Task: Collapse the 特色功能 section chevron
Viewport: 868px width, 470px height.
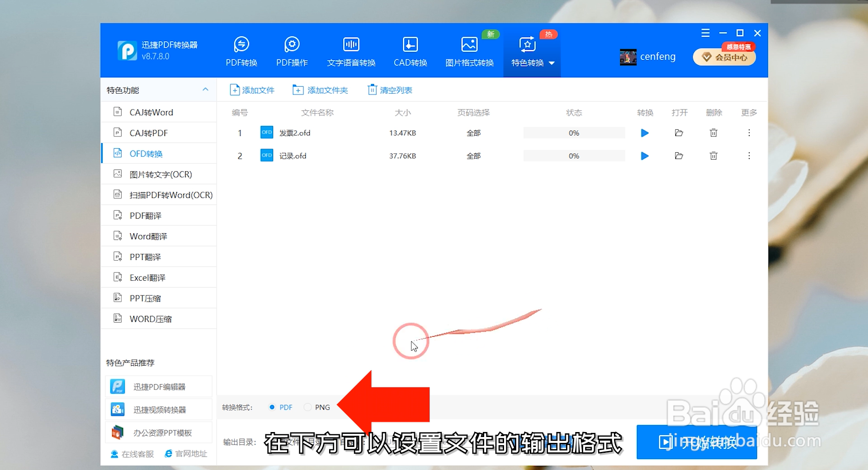Action: 205,89
